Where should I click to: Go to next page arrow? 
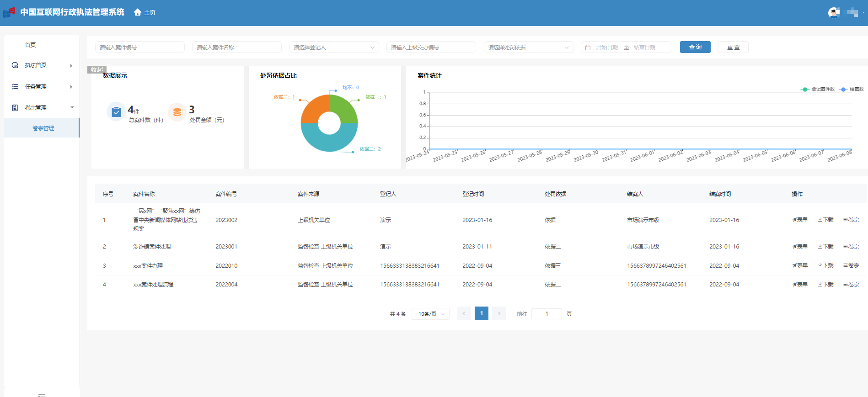pyautogui.click(x=499, y=313)
